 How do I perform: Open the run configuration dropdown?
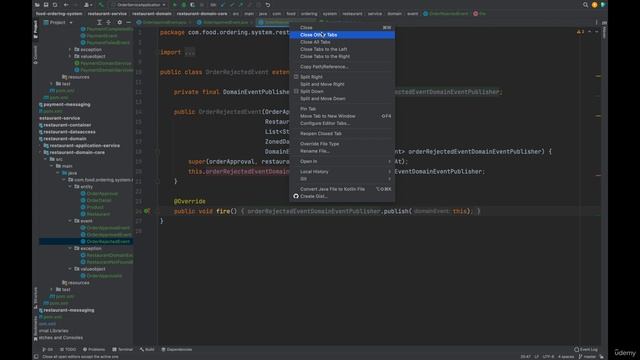pyautogui.click(x=139, y=5)
